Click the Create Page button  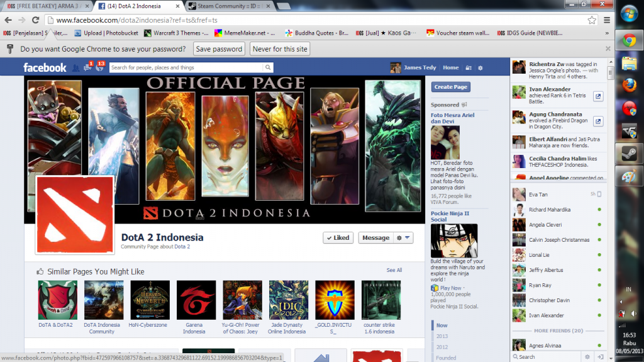(450, 87)
